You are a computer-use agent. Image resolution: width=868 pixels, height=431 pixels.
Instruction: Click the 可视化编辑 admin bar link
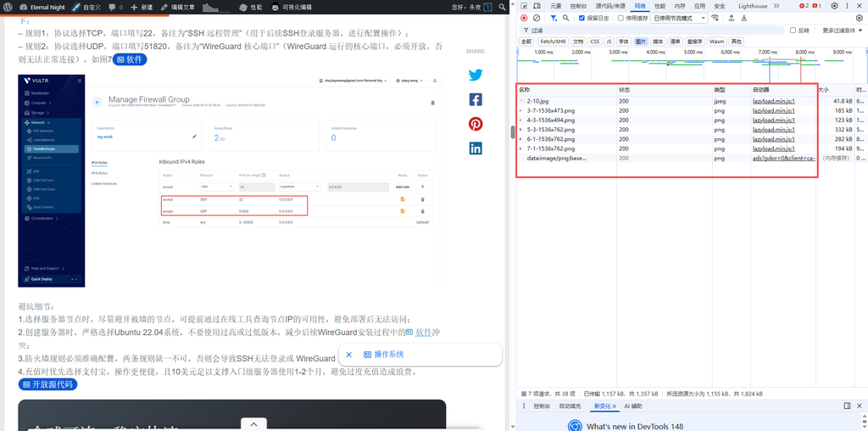click(292, 7)
